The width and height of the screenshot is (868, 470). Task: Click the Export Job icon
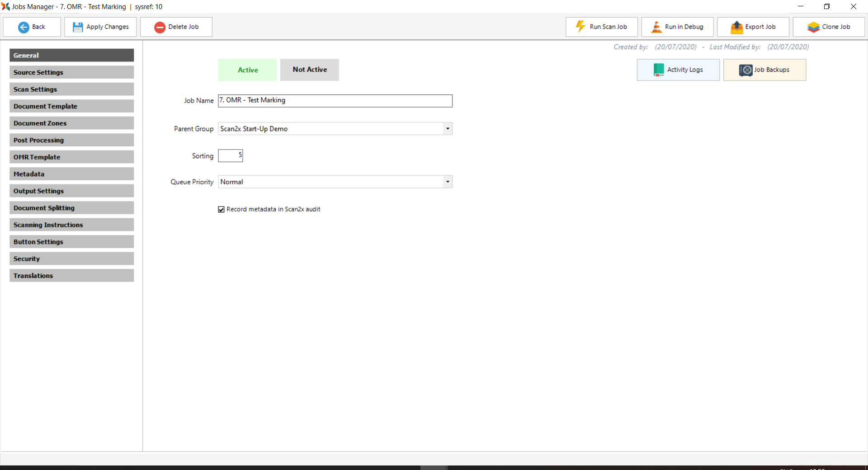[736, 27]
